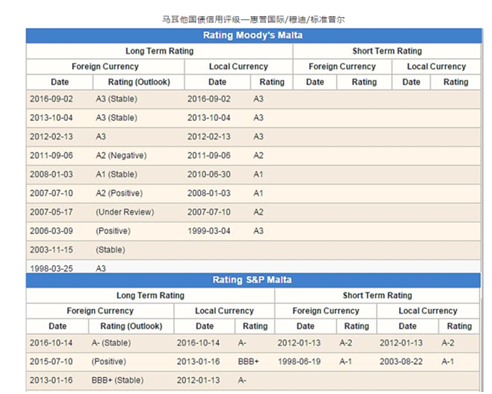The width and height of the screenshot is (492, 394).
Task: Click the S&P A- (Stable) rating cell
Action: click(111, 343)
